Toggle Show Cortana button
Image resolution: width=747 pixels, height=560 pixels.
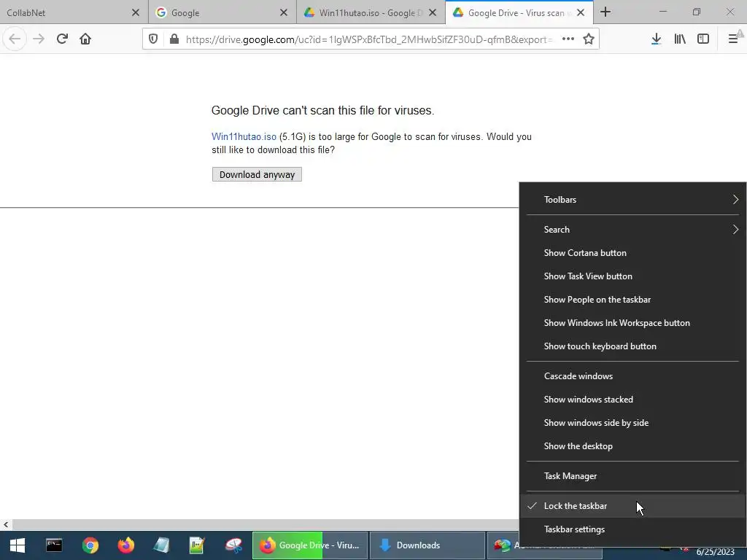[x=632, y=253]
